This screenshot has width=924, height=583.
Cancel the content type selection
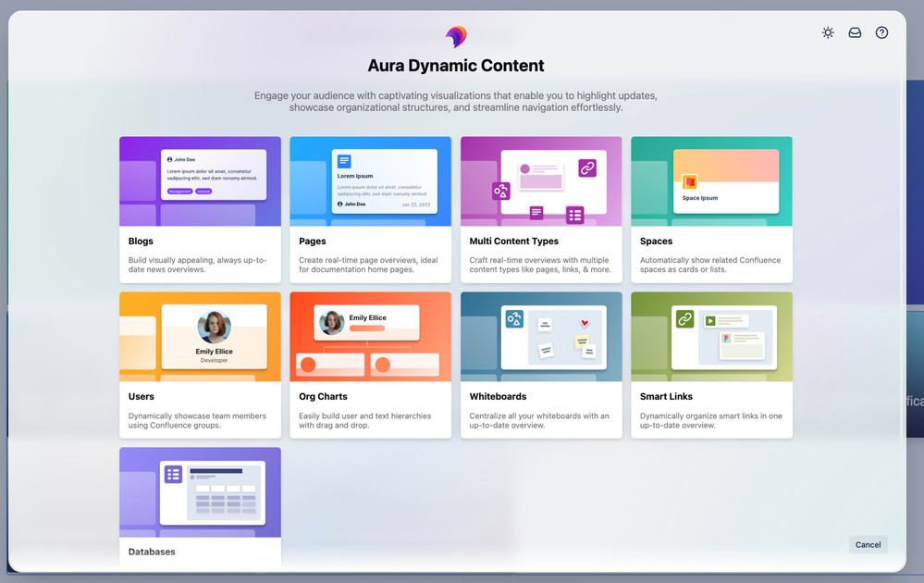click(x=867, y=544)
